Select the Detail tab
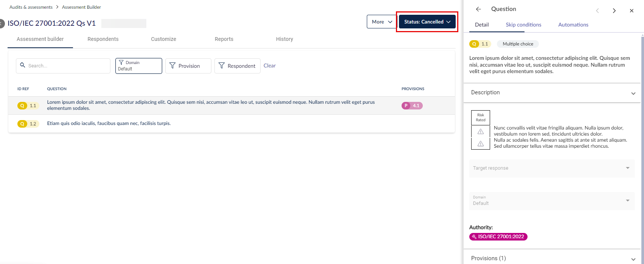The width and height of the screenshot is (644, 264). point(482,25)
